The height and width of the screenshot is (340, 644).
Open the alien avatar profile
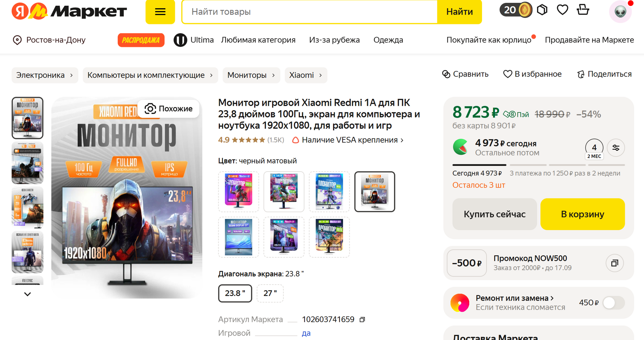coord(620,12)
